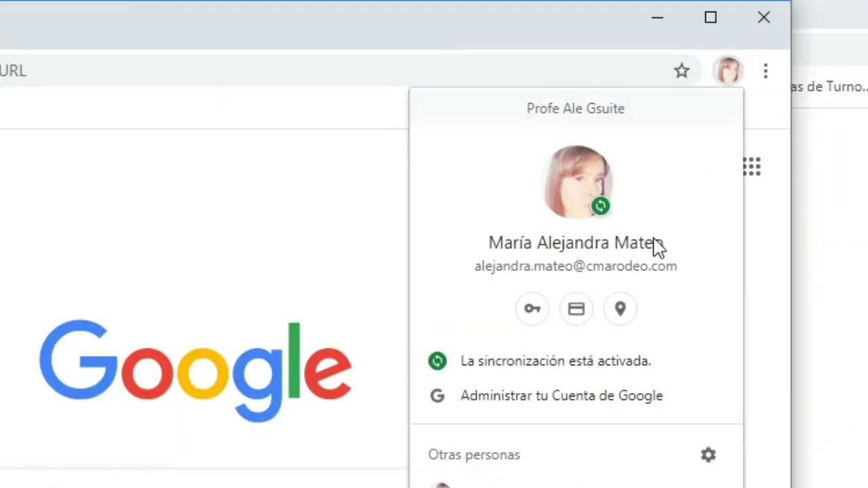868x488 pixels.
Task: Click the profile avatar in the toolbar
Action: click(x=728, y=70)
